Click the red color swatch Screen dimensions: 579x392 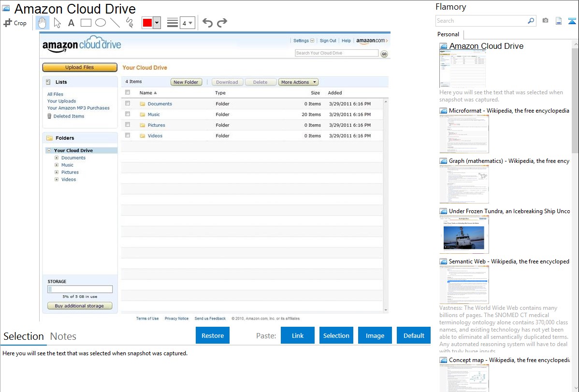[147, 23]
